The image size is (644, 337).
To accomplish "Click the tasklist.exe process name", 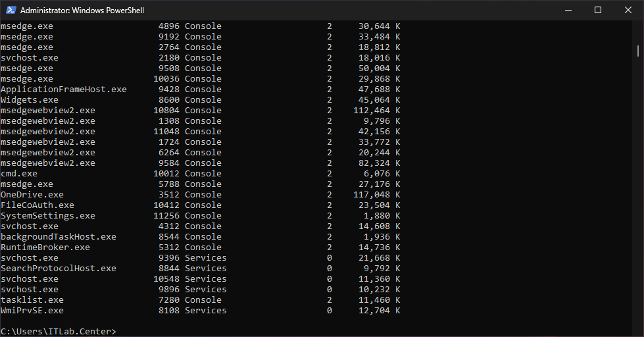I will coord(32,300).
